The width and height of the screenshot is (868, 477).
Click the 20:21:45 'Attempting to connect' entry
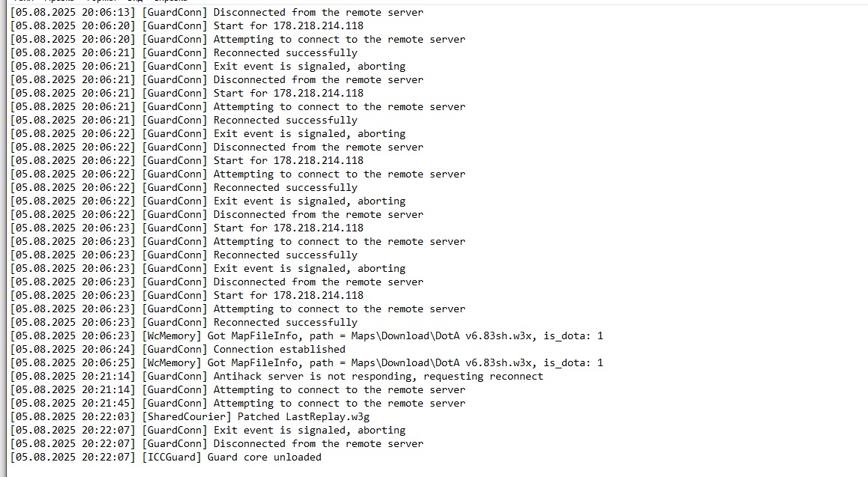[x=238, y=403]
